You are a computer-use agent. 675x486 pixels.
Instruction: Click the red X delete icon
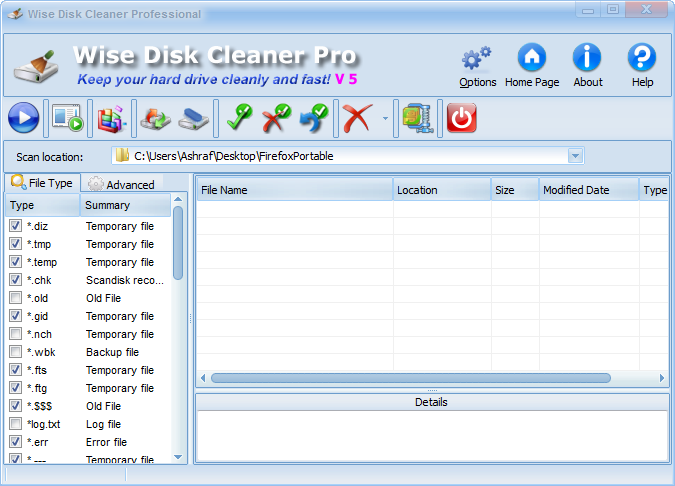(x=357, y=118)
